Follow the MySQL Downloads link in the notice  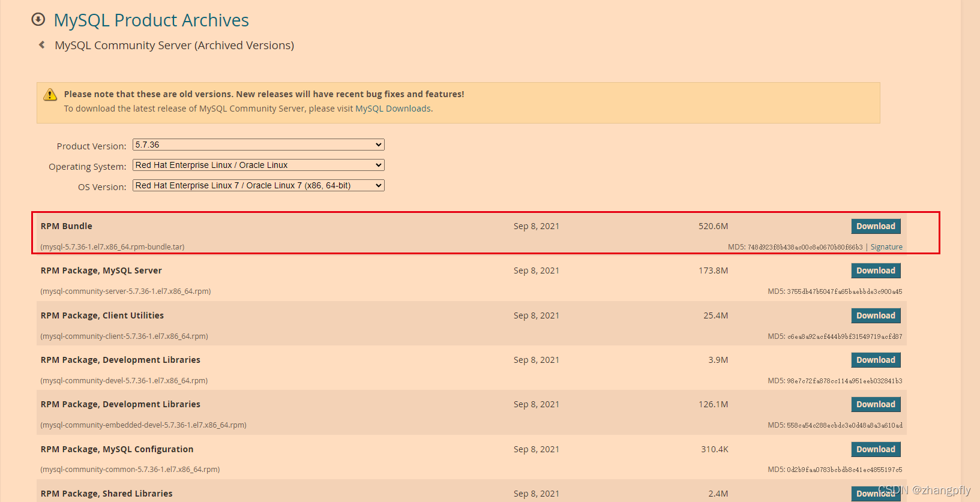tap(393, 109)
